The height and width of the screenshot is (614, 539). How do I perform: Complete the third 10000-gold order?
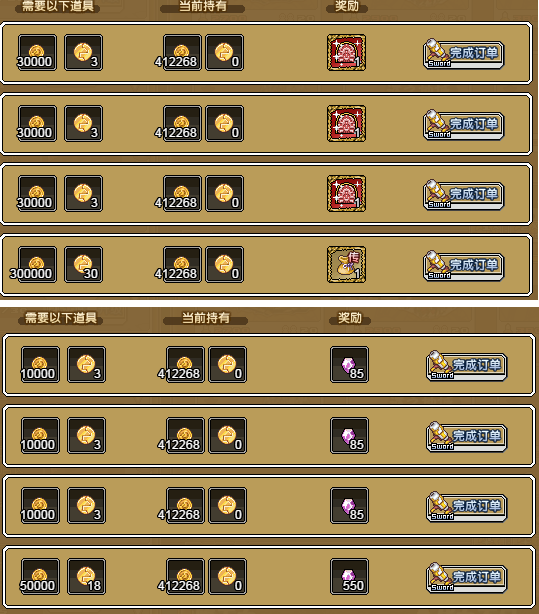467,506
